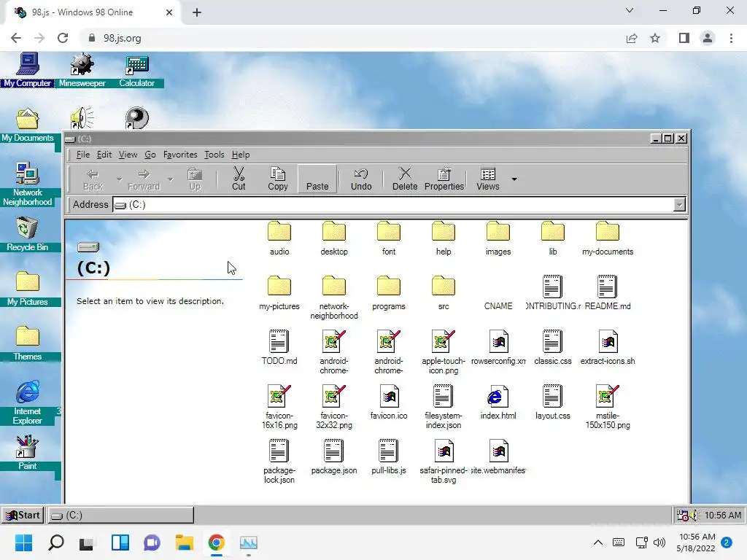
Task: Select the Themes desktop folder
Action: [27, 344]
